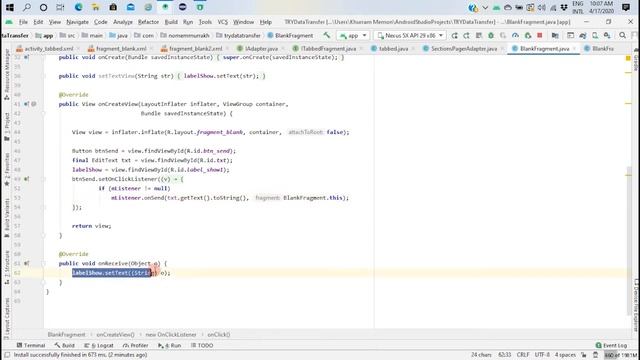Open the Structure side panel

click(7, 267)
